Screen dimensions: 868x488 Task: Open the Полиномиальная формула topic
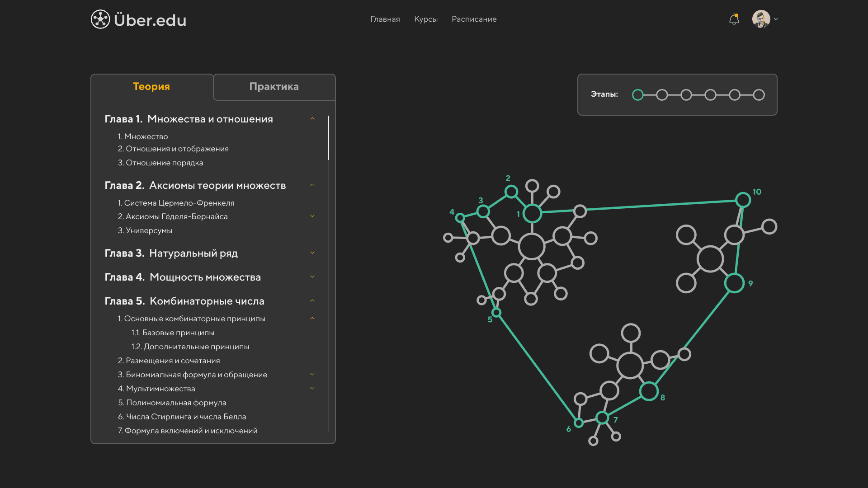pyautogui.click(x=172, y=403)
